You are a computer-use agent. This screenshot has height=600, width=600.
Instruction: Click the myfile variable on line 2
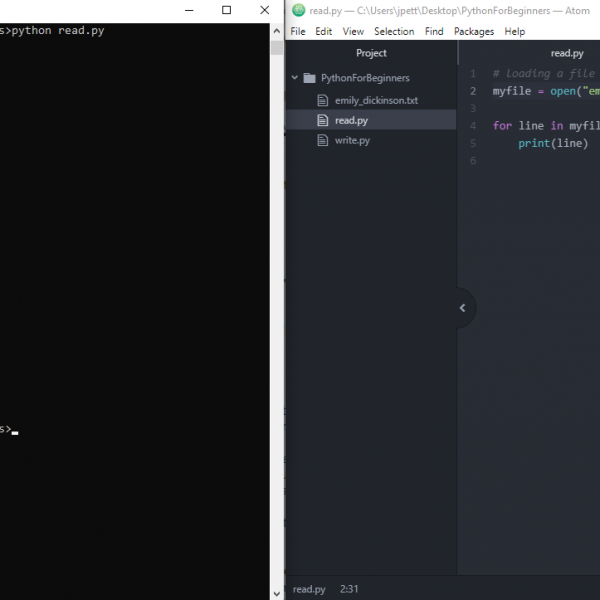512,91
